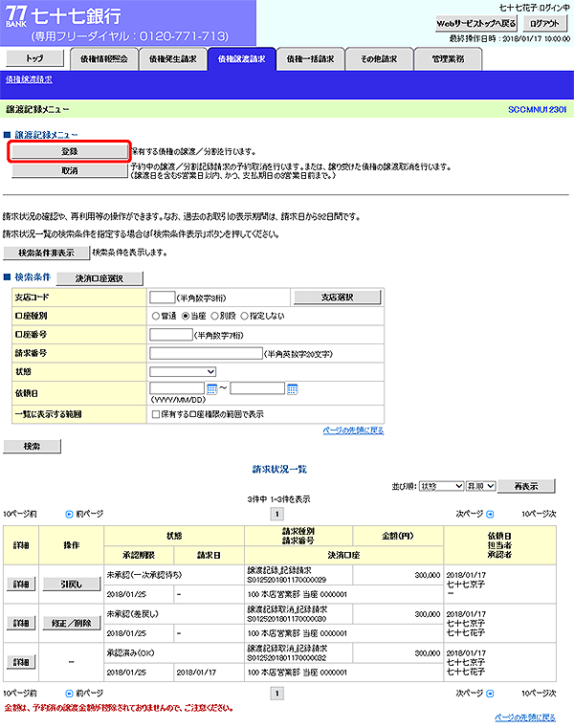
Task: Focus the 口座番号 input field
Action: [x=171, y=334]
